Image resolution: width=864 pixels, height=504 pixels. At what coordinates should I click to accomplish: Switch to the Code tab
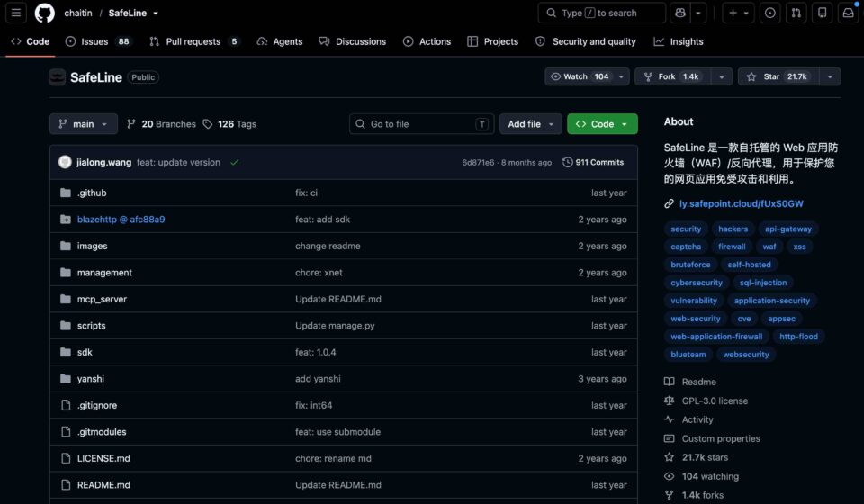[31, 41]
